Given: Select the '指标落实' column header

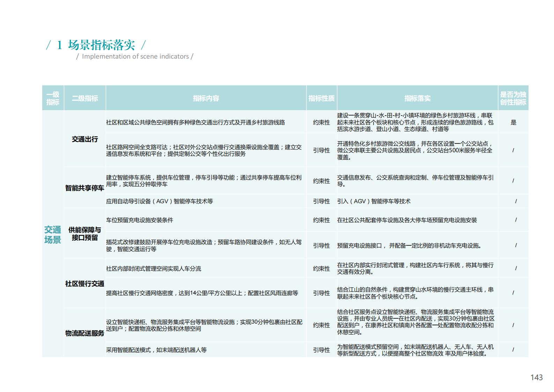Looking at the screenshot, I should pos(418,98).
